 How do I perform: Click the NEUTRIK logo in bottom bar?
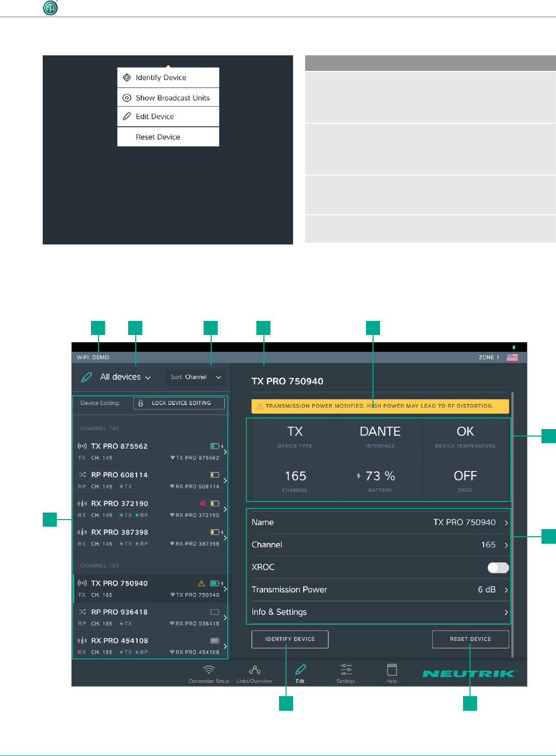470,674
